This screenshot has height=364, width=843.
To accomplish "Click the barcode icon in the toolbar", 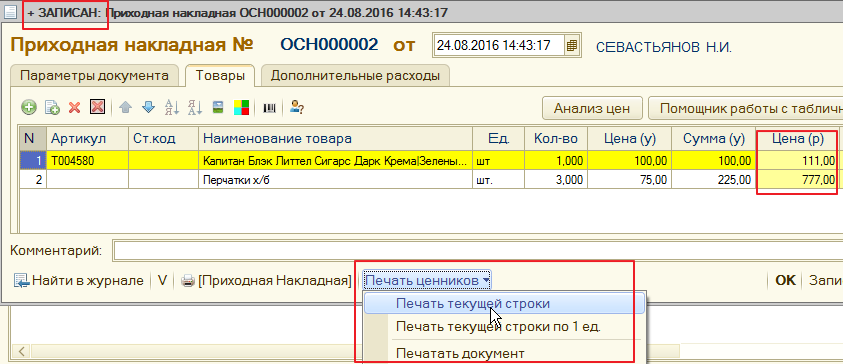I will 269,108.
